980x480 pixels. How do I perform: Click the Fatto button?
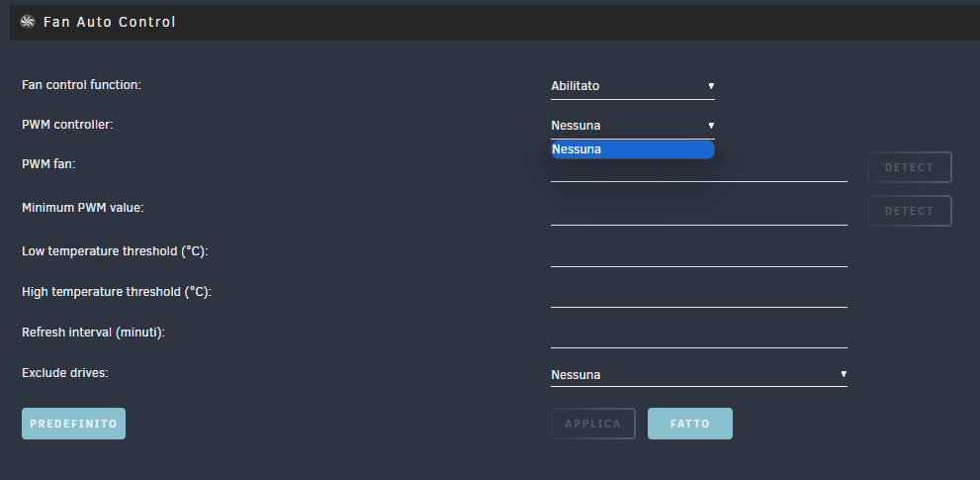tap(690, 424)
